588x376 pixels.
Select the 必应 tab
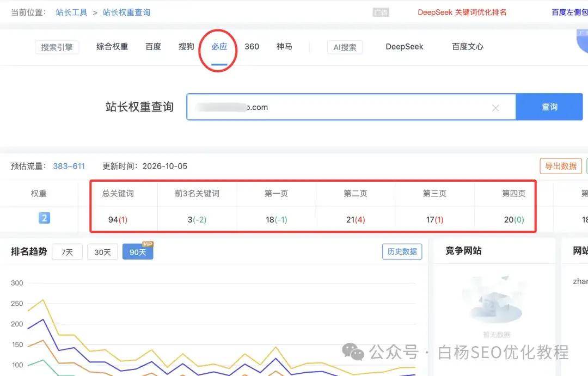pos(219,46)
